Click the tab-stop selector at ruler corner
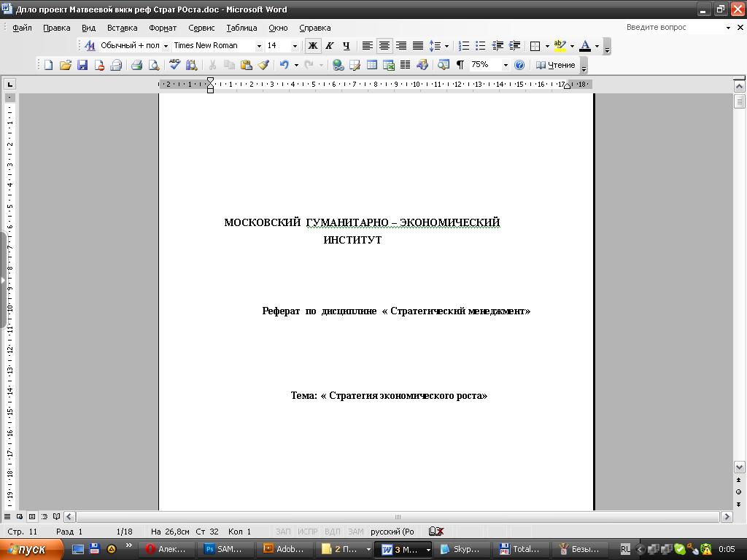 click(9, 85)
